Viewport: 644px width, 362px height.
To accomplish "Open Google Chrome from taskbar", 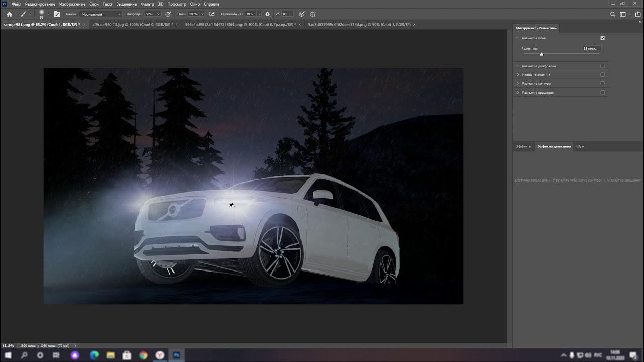I will tap(143, 355).
